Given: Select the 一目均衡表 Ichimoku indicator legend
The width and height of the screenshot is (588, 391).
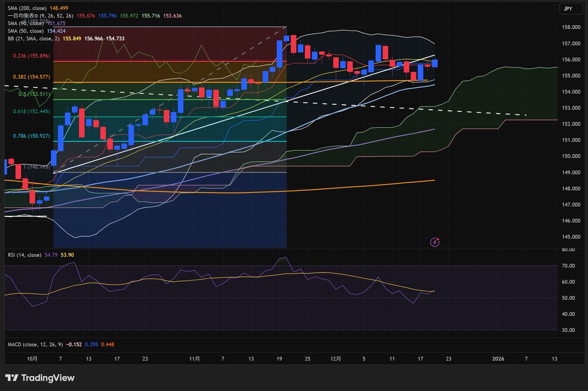Looking at the screenshot, I should [40, 16].
